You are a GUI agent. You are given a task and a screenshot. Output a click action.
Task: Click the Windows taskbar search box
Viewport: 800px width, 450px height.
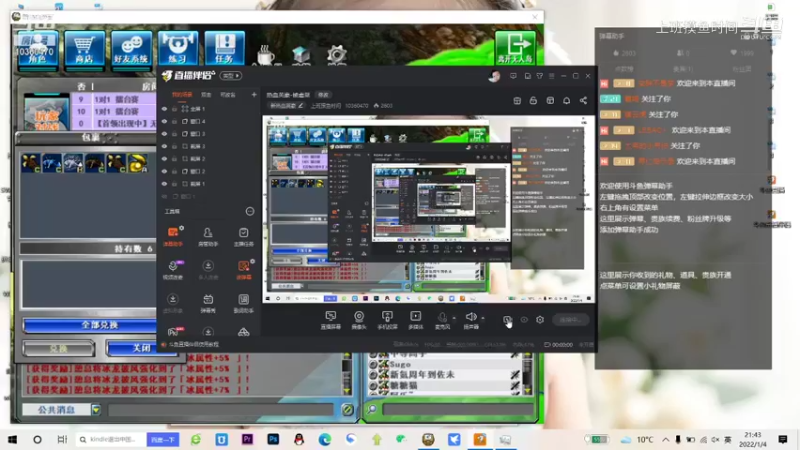(x=111, y=439)
